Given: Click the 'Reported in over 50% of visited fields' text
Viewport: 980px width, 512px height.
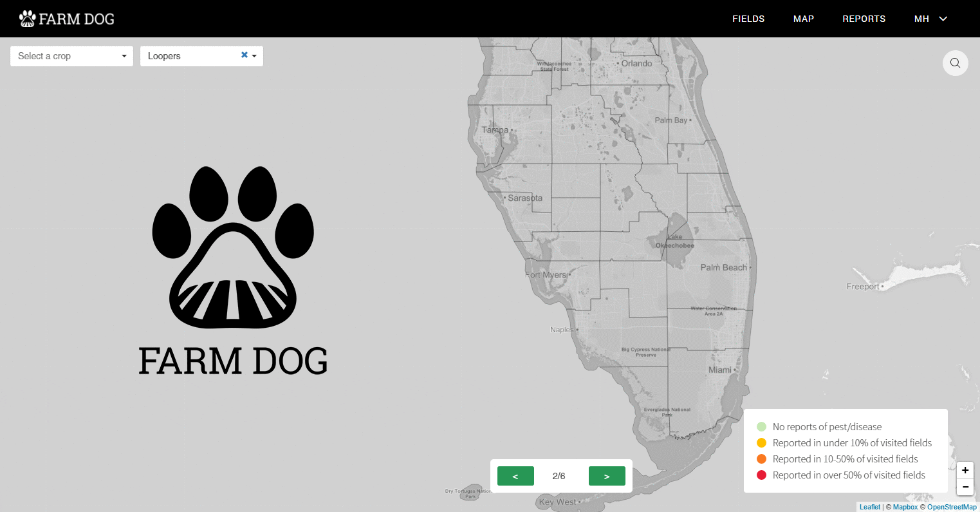Looking at the screenshot, I should [x=849, y=475].
